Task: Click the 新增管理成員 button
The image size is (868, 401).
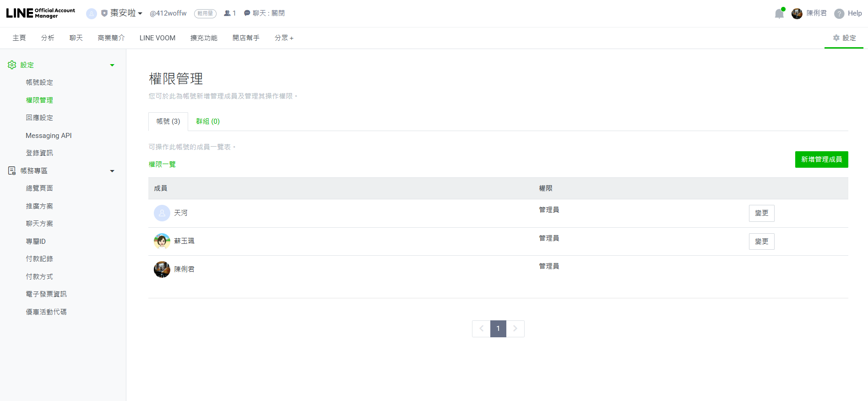Action: coord(821,159)
